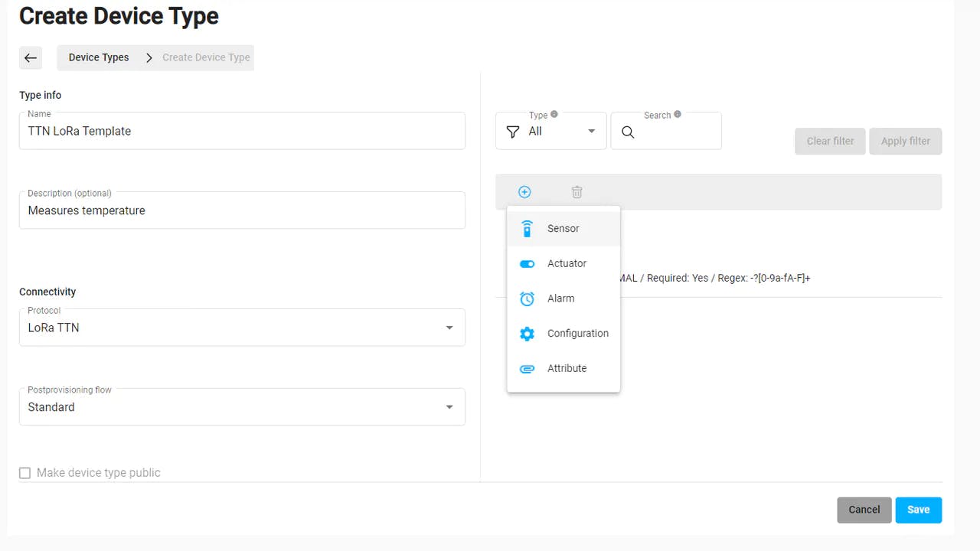The image size is (980, 551).
Task: Click the Type info section heading
Action: (x=41, y=95)
